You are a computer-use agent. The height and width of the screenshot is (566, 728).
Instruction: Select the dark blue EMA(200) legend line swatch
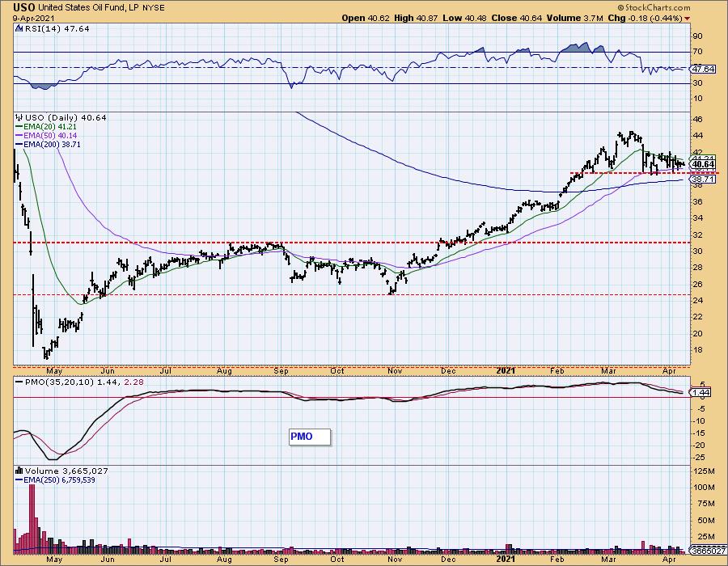(19, 144)
